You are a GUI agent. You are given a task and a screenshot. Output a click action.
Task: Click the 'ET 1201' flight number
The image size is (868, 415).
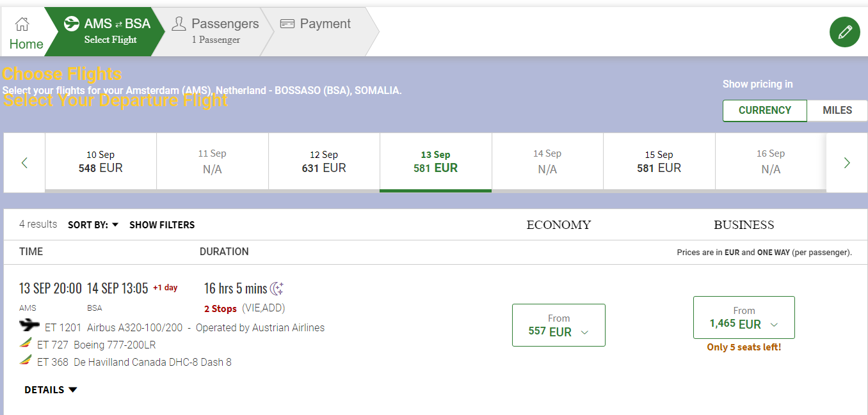click(x=63, y=327)
